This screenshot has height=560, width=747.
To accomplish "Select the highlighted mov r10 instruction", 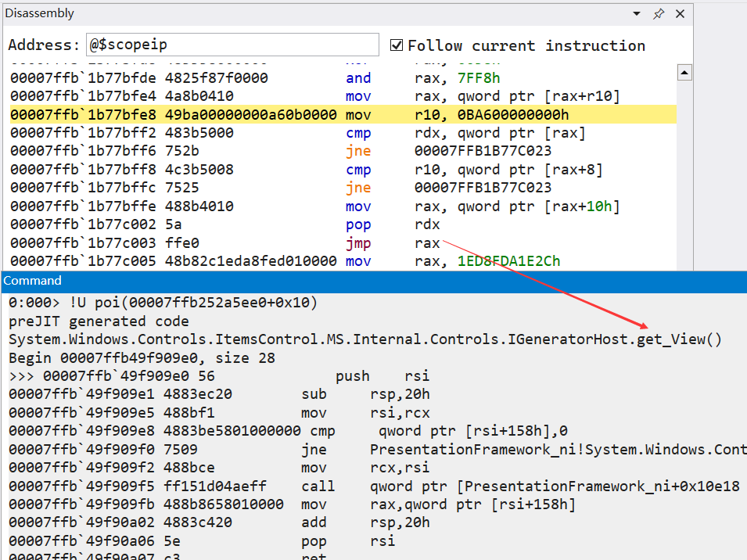I will pos(313,114).
